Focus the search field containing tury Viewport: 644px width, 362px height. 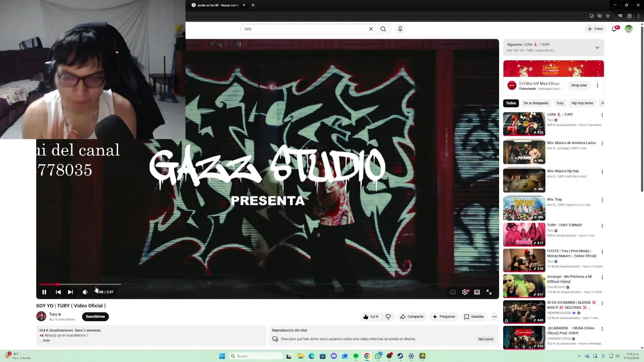pos(304,29)
